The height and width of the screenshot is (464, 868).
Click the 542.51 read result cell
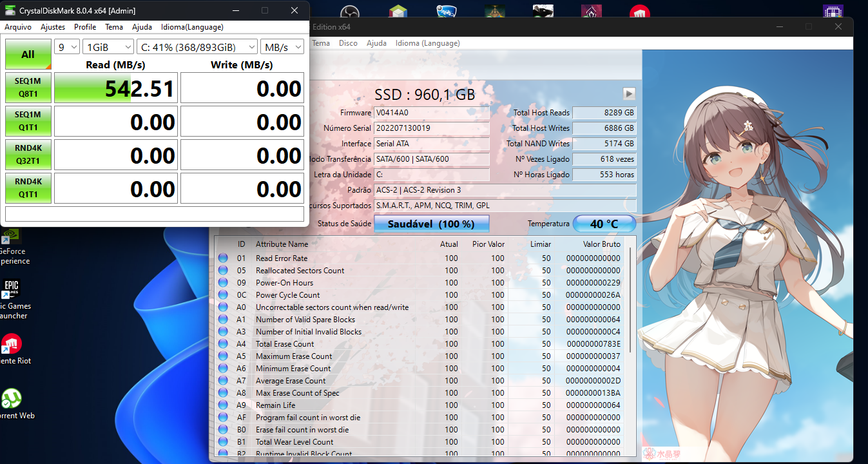[116, 88]
